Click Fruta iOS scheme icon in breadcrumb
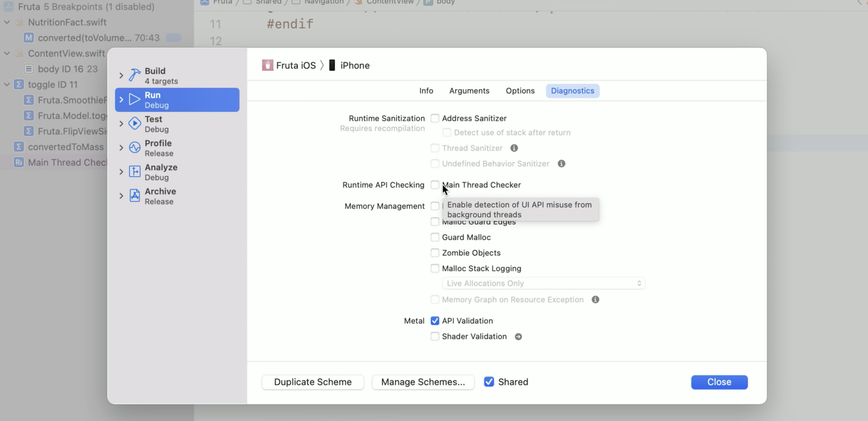The image size is (868, 421). pyautogui.click(x=267, y=65)
